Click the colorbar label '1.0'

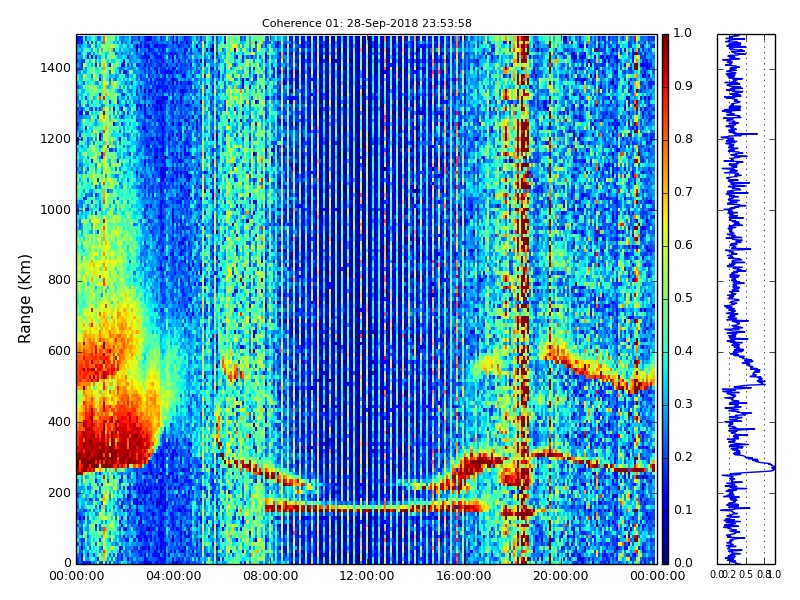point(683,33)
